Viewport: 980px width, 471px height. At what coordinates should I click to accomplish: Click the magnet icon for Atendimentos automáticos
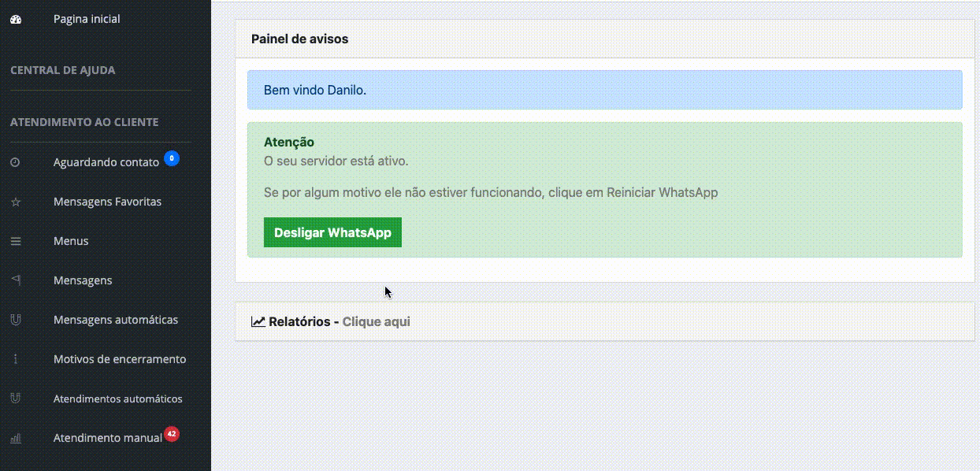[15, 399]
